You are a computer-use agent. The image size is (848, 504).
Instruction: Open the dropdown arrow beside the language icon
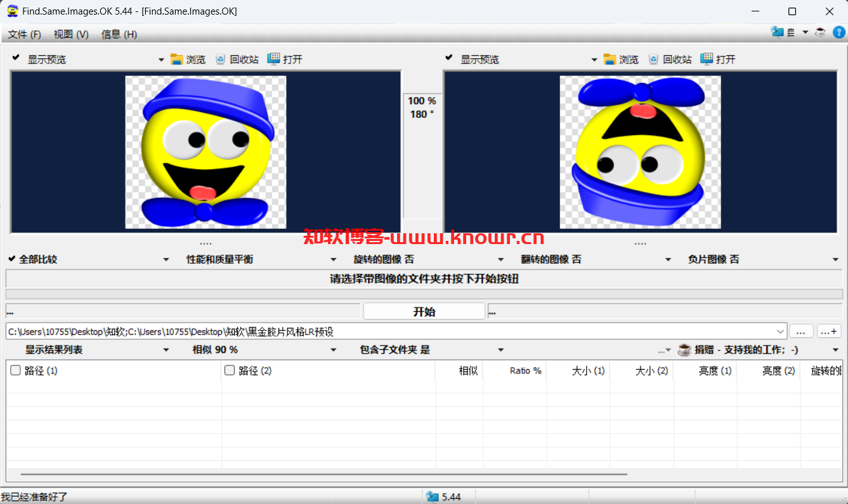coord(805,32)
